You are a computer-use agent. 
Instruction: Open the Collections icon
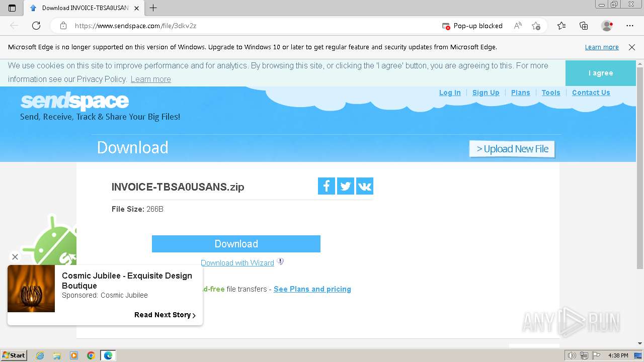click(584, 26)
